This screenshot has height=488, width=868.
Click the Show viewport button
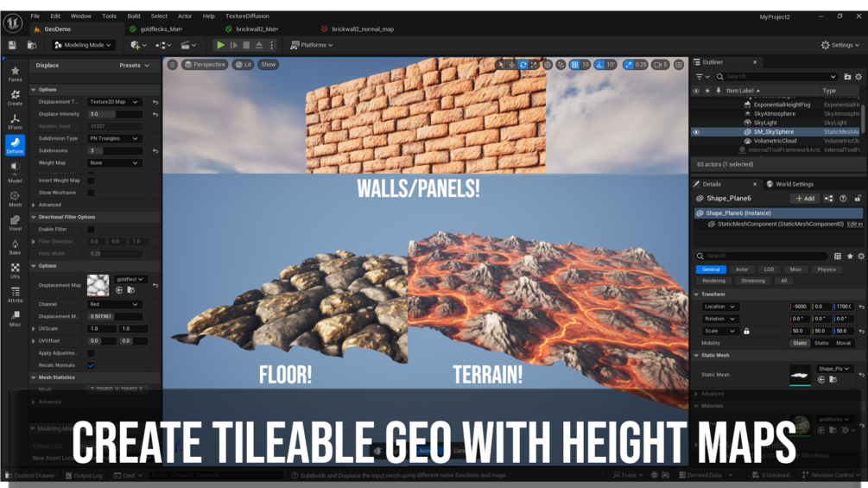point(269,65)
